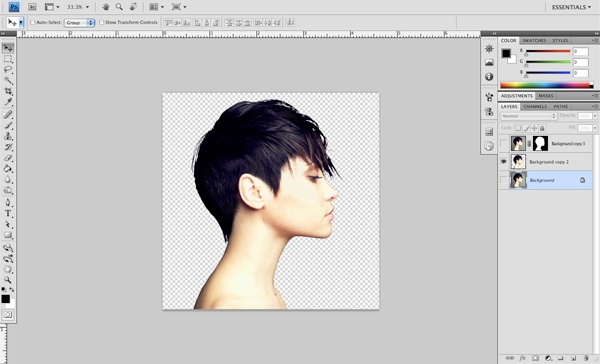Click the foreground color swatch in Color panel
Viewport: 600px width, 364px height.
(x=506, y=53)
